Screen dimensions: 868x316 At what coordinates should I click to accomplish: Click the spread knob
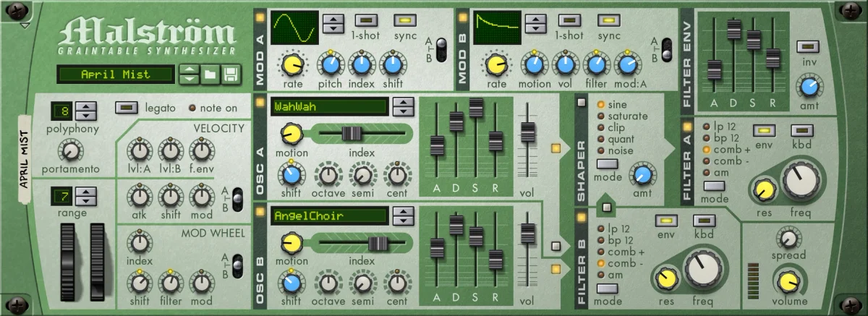tap(788, 237)
